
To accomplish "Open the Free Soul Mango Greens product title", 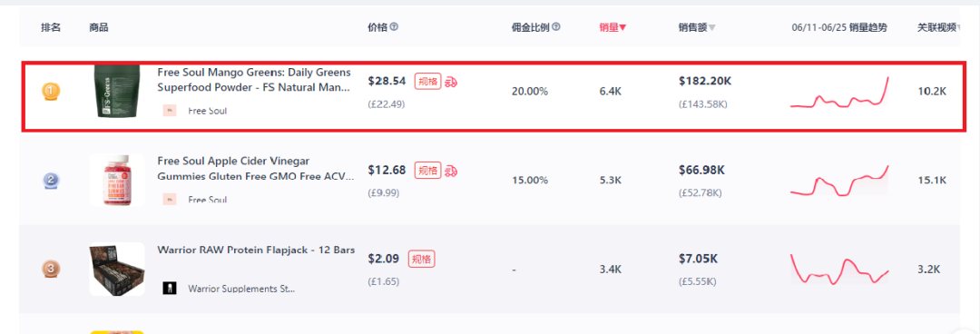I will pyautogui.click(x=254, y=80).
